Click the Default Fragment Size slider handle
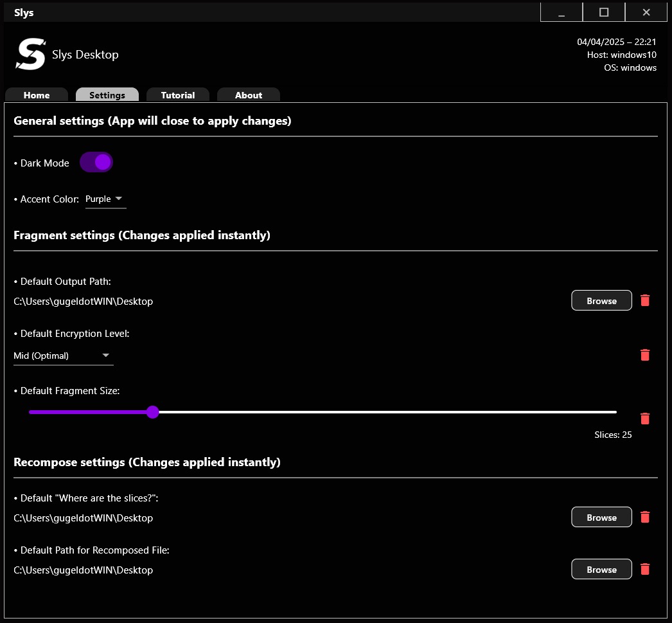Viewport: 672px width, 623px height. [x=152, y=412]
